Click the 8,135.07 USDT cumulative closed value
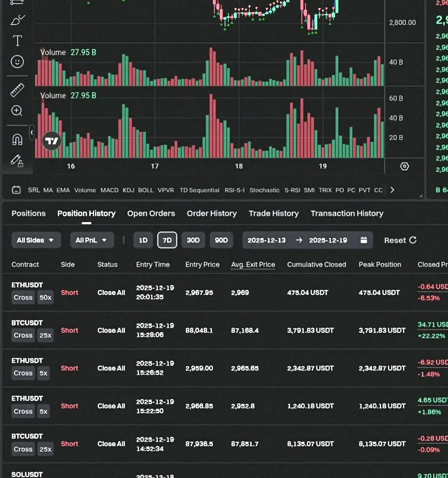 (310, 444)
